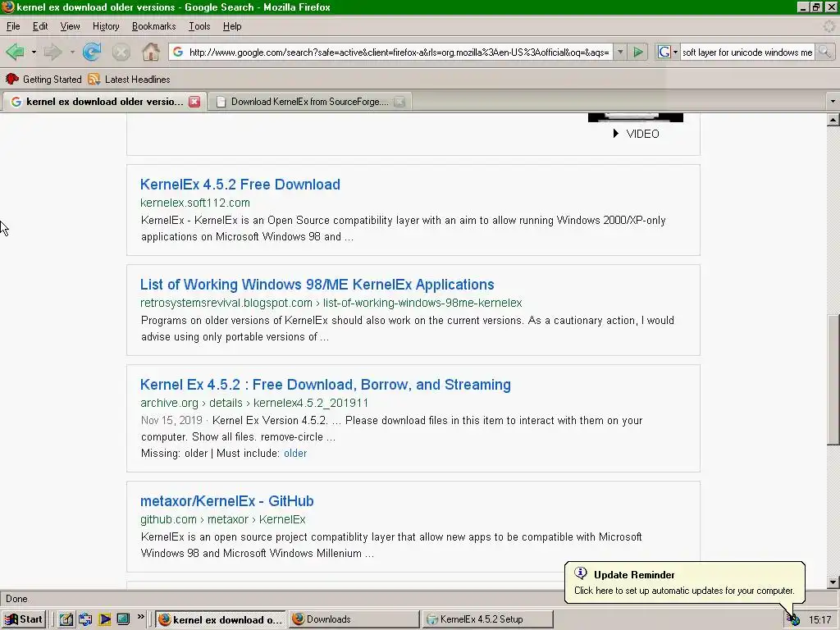840x630 pixels.
Task: Click the github.com metaxor KernelEx breadcrumb
Action: [223, 519]
